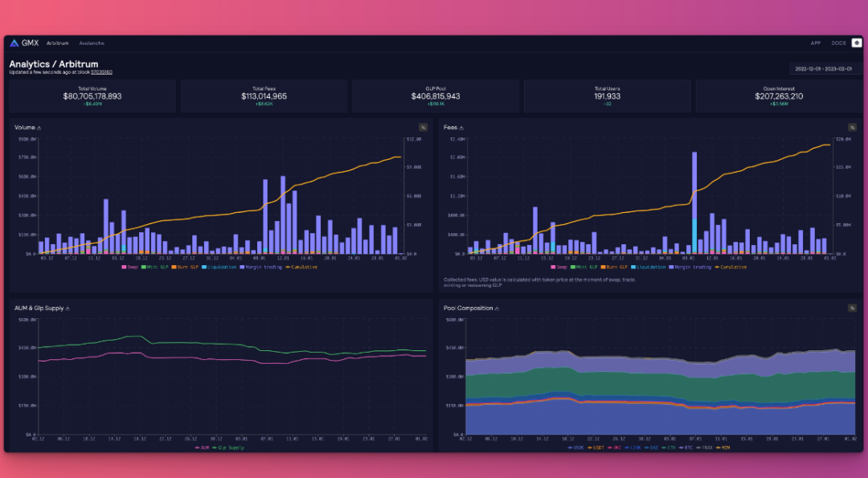The image size is (868, 478).
Task: Toggle Liquidation series in Fees legend
Action: (649, 268)
